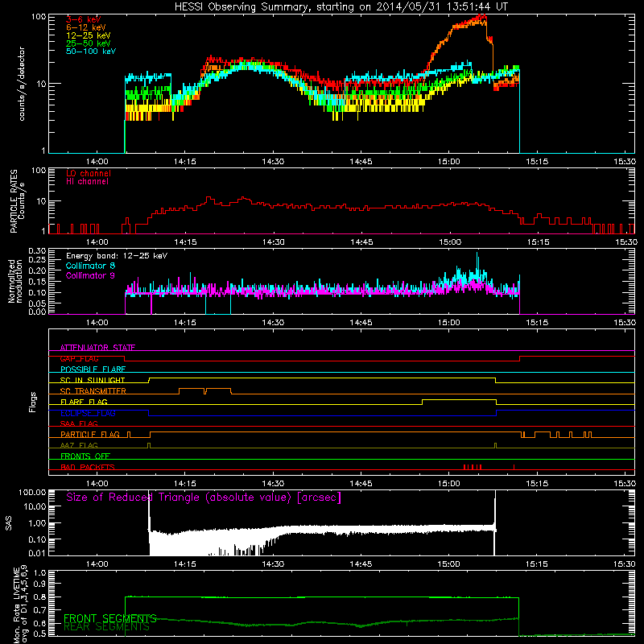Click the counts/s/detector axis label
The height and width of the screenshot is (644, 644).
(22, 84)
